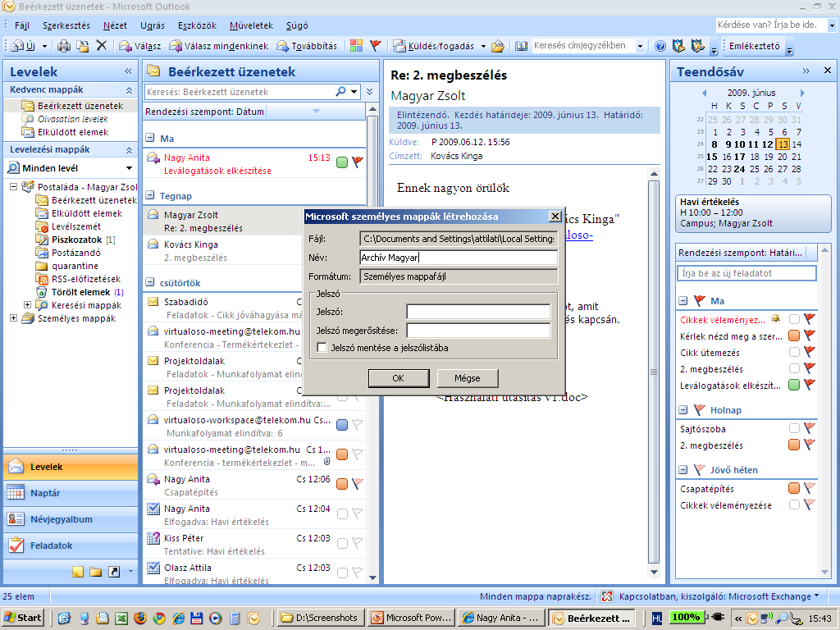The height and width of the screenshot is (630, 840).
Task: Click green category box on Nagy Anita 15:13 message
Action: click(342, 162)
